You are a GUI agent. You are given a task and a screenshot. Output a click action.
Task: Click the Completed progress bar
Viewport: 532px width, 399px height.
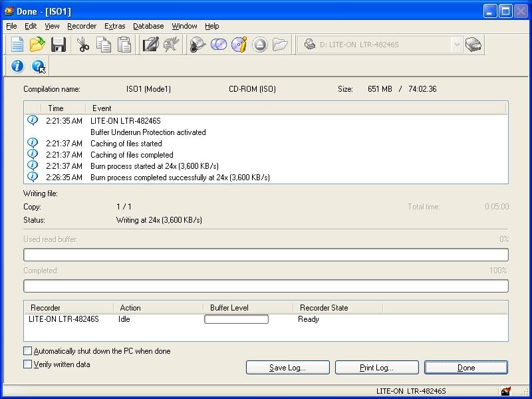click(266, 286)
